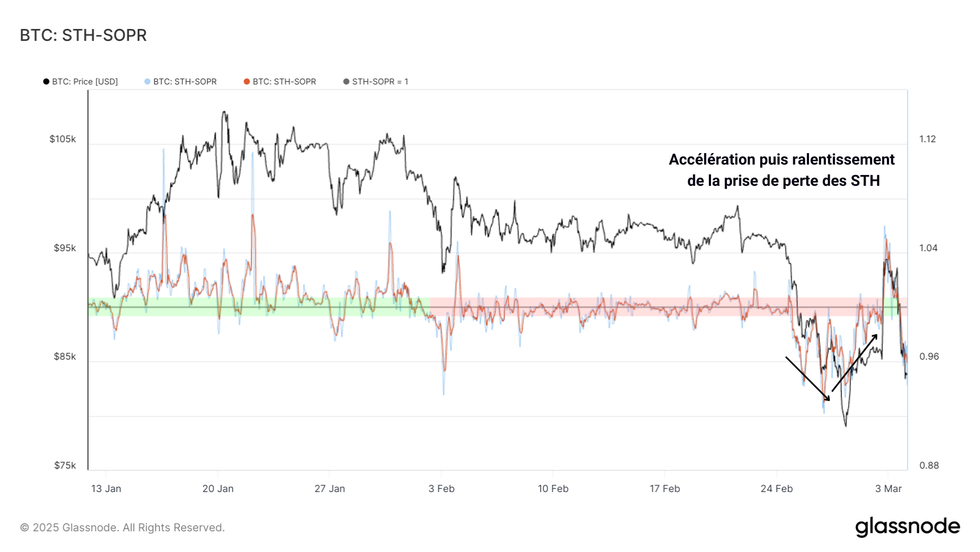Screen dimensions: 980x552
Task: Click the 0.96 SOPR axis label
Action: tap(929, 356)
